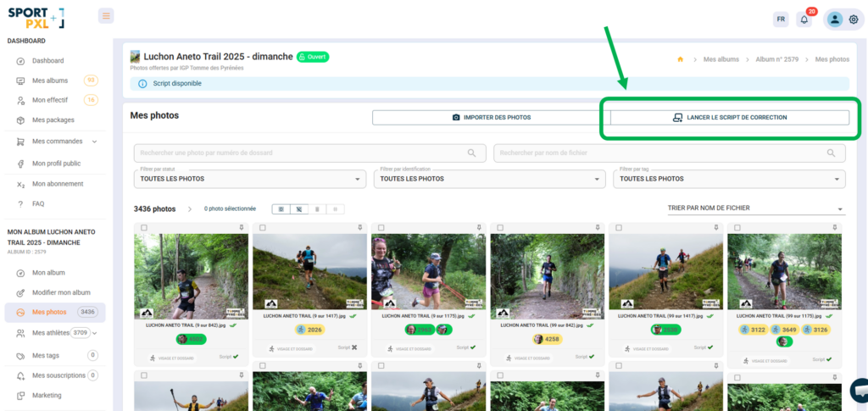Open Mes athlètes in sidebar
The height and width of the screenshot is (411, 868).
pyautogui.click(x=51, y=333)
